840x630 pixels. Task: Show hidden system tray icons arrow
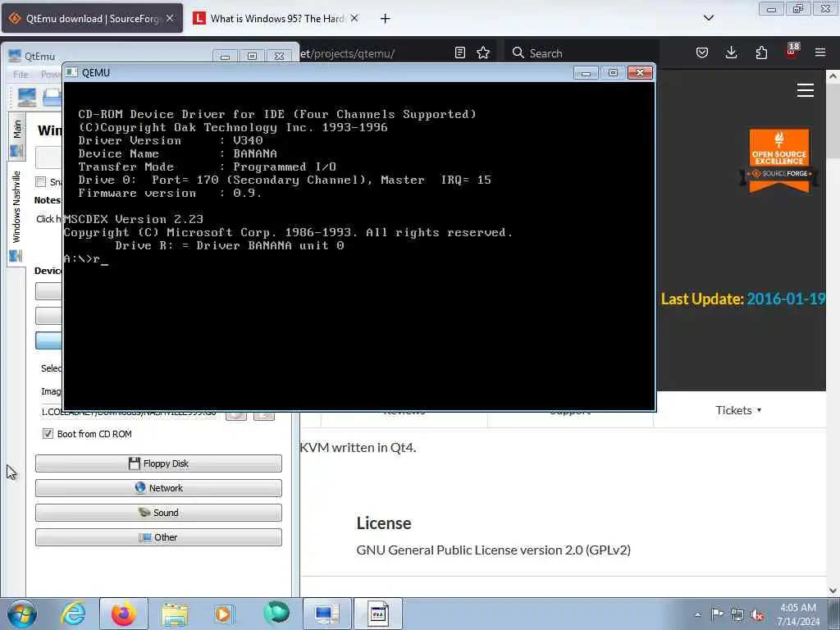pyautogui.click(x=697, y=614)
